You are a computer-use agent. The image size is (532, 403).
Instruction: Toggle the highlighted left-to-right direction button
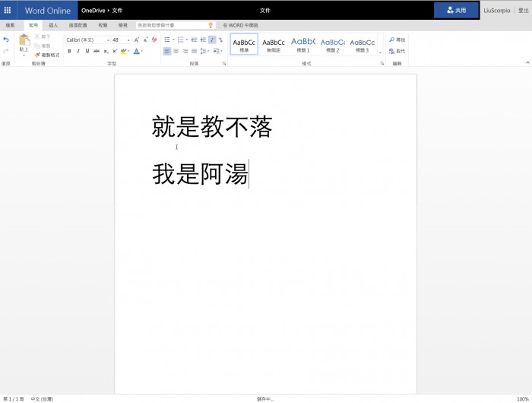[212, 40]
